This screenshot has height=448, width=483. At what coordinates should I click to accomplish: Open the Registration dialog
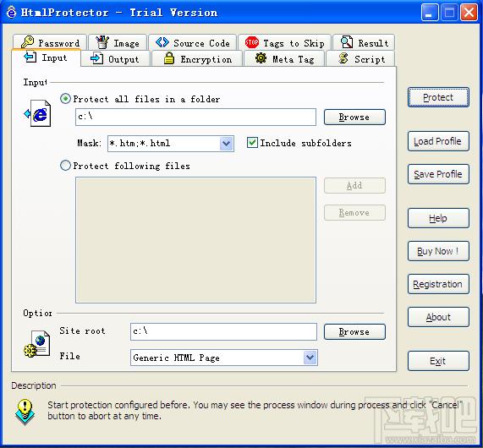click(x=438, y=284)
